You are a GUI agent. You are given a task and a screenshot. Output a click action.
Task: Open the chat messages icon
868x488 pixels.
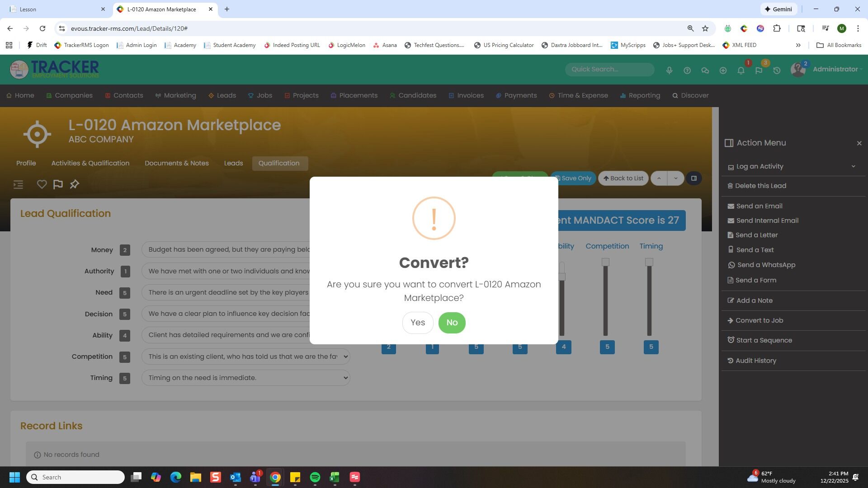coord(705,70)
